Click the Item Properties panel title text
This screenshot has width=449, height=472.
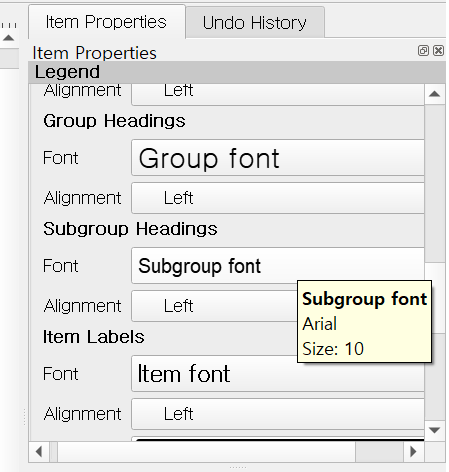95,53
